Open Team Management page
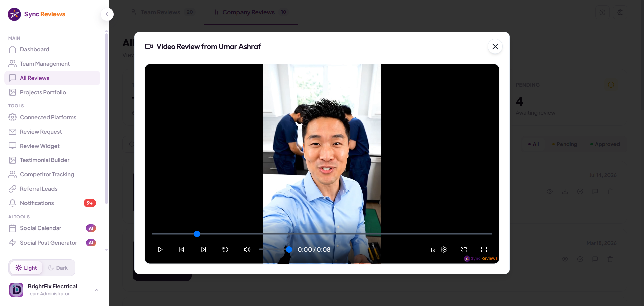Image resolution: width=644 pixels, height=306 pixels. pos(52,64)
